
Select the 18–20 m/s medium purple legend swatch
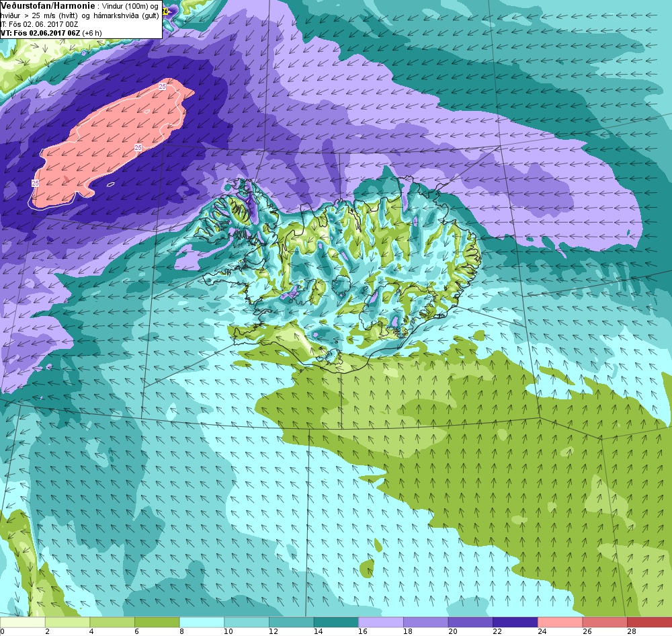(x=425, y=622)
